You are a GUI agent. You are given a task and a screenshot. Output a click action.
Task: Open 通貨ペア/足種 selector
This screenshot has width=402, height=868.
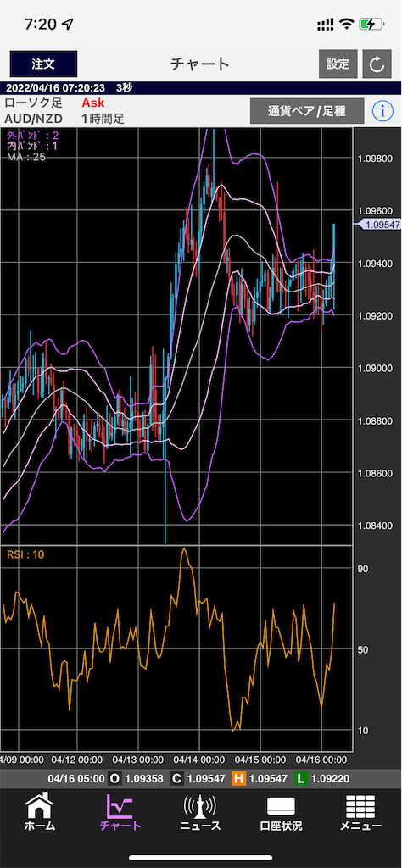point(307,111)
